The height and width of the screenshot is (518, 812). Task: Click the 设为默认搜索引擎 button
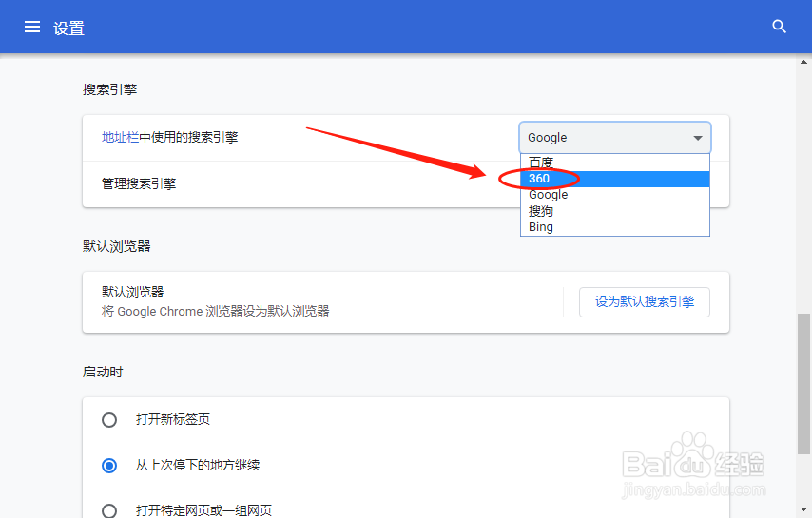coord(645,301)
